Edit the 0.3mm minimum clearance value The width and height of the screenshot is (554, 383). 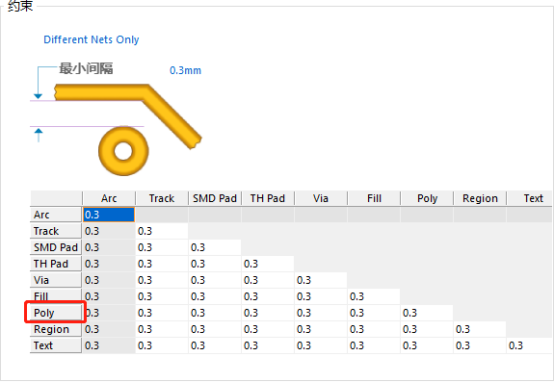coord(185,70)
